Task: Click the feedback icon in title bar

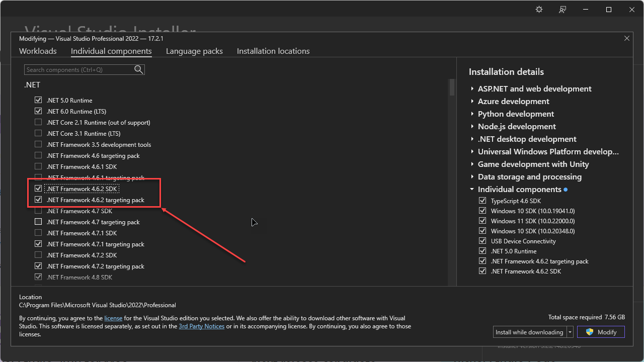Action: (562, 10)
